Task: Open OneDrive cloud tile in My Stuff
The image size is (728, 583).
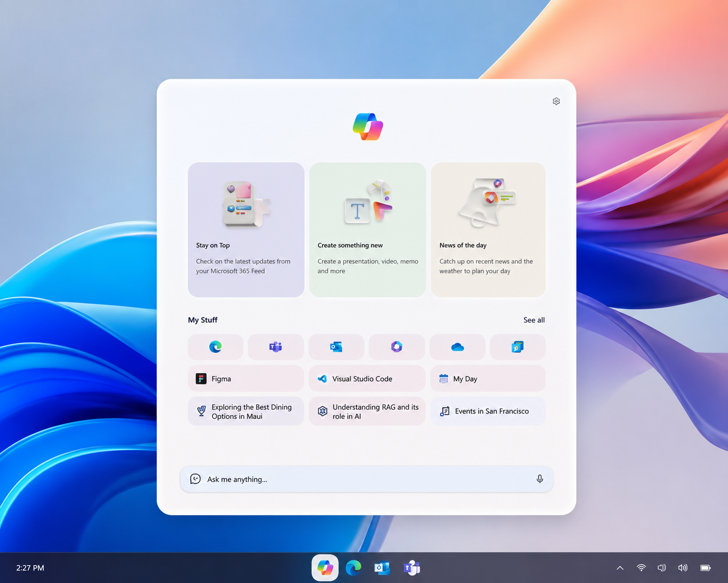Action: pyautogui.click(x=457, y=347)
